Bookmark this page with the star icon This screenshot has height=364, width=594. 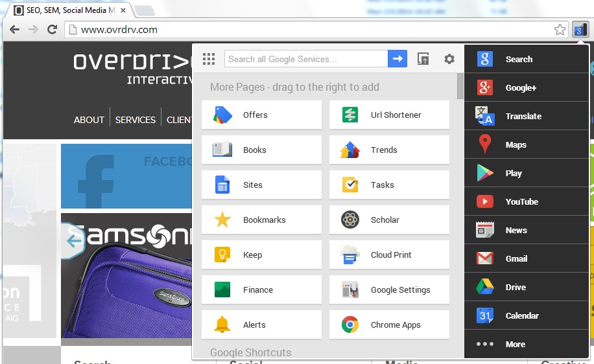pos(560,30)
